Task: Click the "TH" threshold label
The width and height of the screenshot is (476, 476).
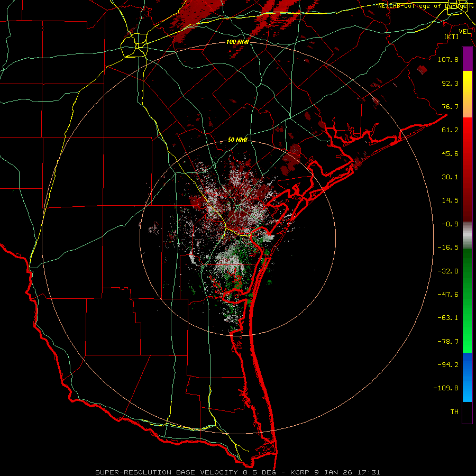Action: (454, 411)
